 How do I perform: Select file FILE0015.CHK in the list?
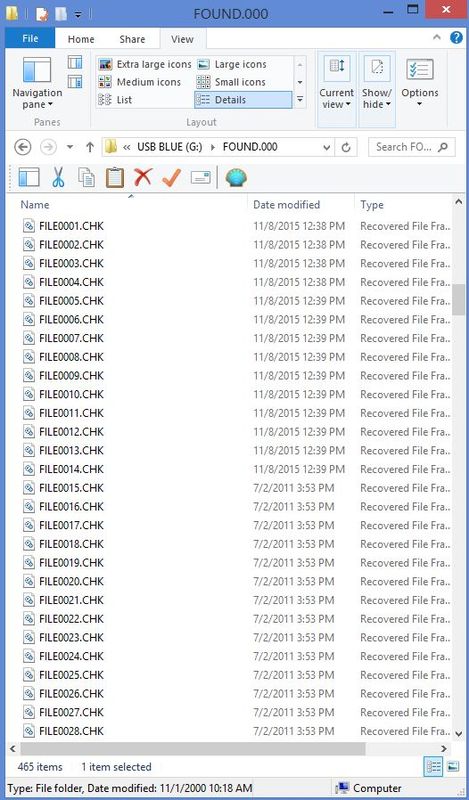pos(71,488)
